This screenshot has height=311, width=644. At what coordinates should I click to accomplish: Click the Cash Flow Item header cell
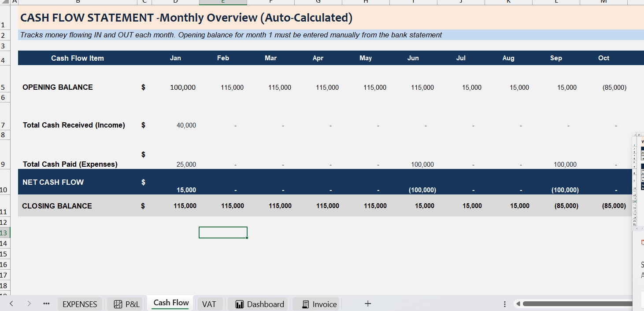[78, 58]
